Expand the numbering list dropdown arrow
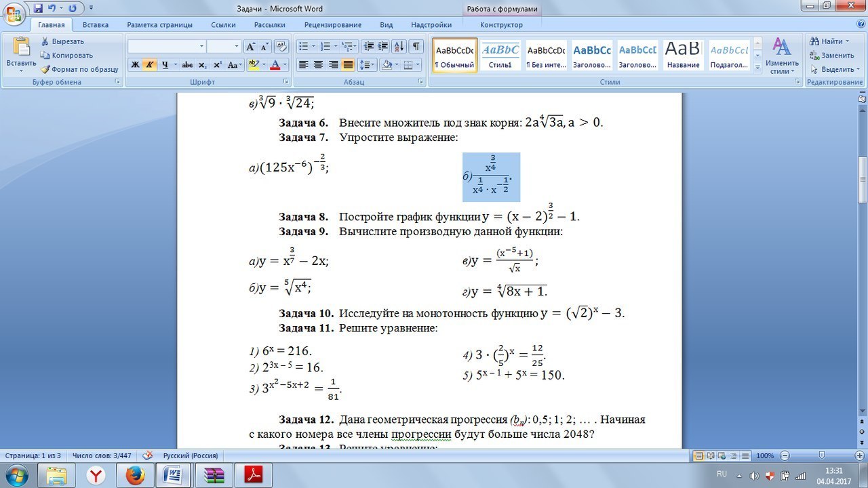The height and width of the screenshot is (488, 868). click(336, 46)
